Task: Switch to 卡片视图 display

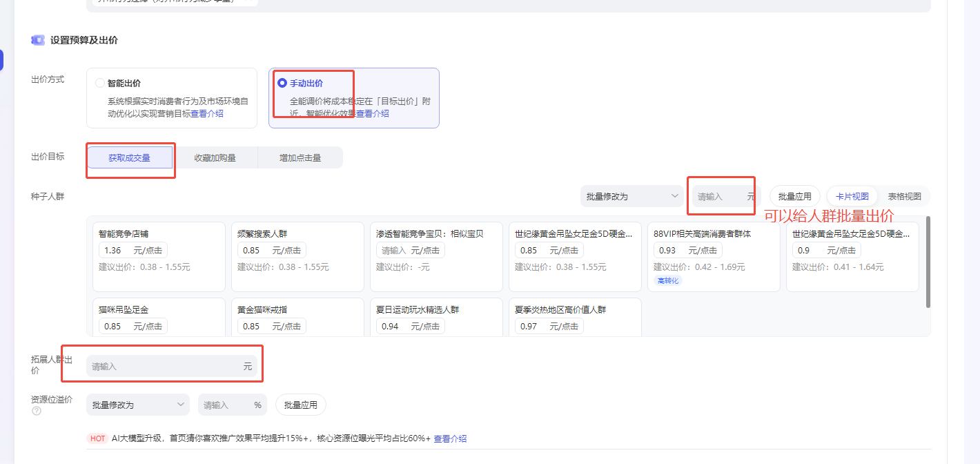Action: coord(852,196)
